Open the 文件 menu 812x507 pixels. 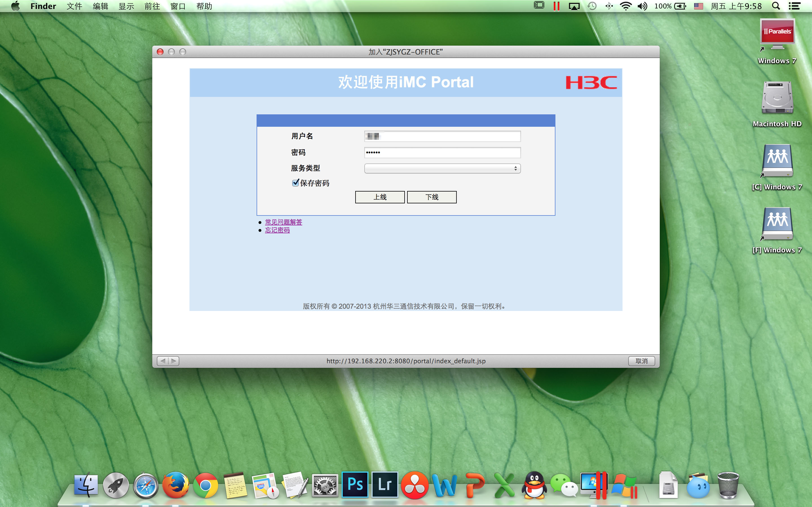tap(74, 6)
